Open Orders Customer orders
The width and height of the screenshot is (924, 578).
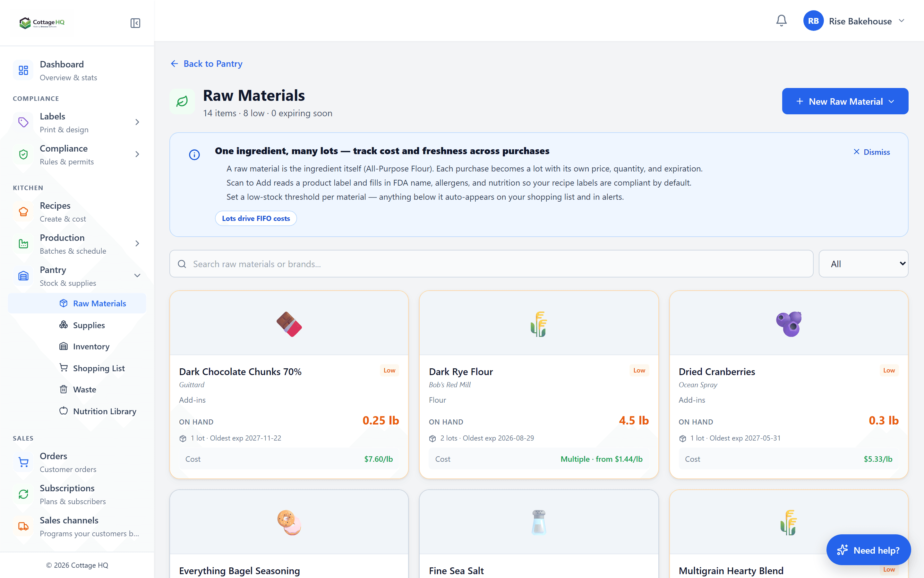pyautogui.click(x=77, y=462)
